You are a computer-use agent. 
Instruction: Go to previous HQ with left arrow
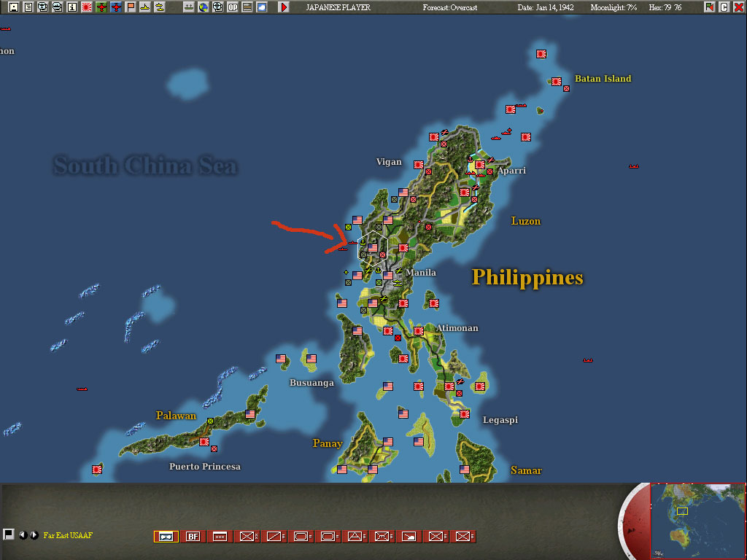(23, 535)
